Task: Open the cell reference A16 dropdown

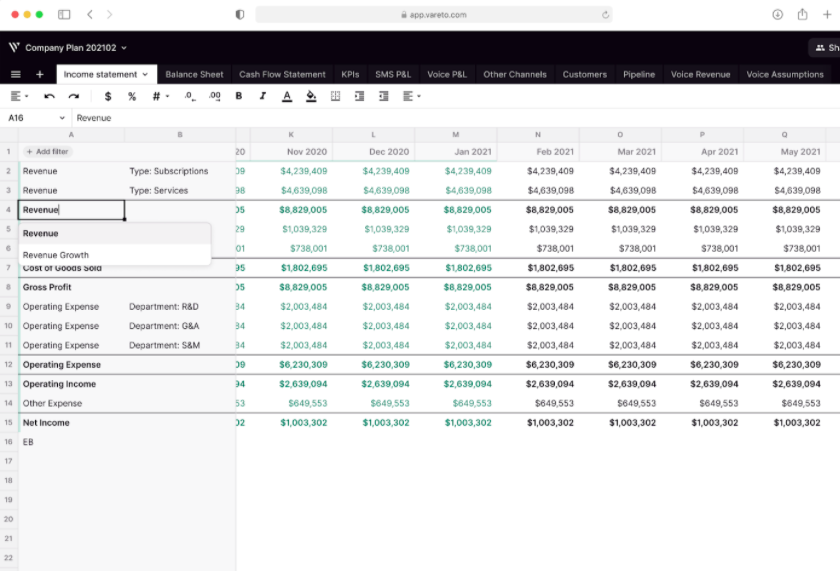Action: [x=62, y=118]
